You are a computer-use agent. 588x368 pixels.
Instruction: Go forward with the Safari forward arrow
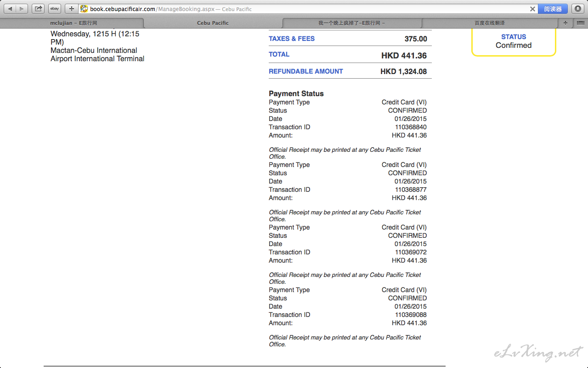coord(22,9)
